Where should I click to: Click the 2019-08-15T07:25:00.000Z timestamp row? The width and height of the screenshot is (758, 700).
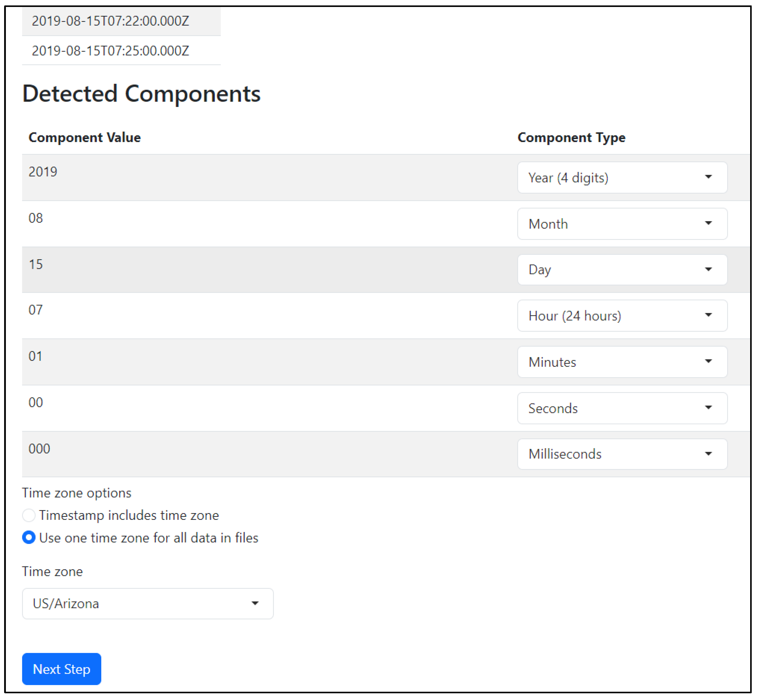pyautogui.click(x=110, y=51)
